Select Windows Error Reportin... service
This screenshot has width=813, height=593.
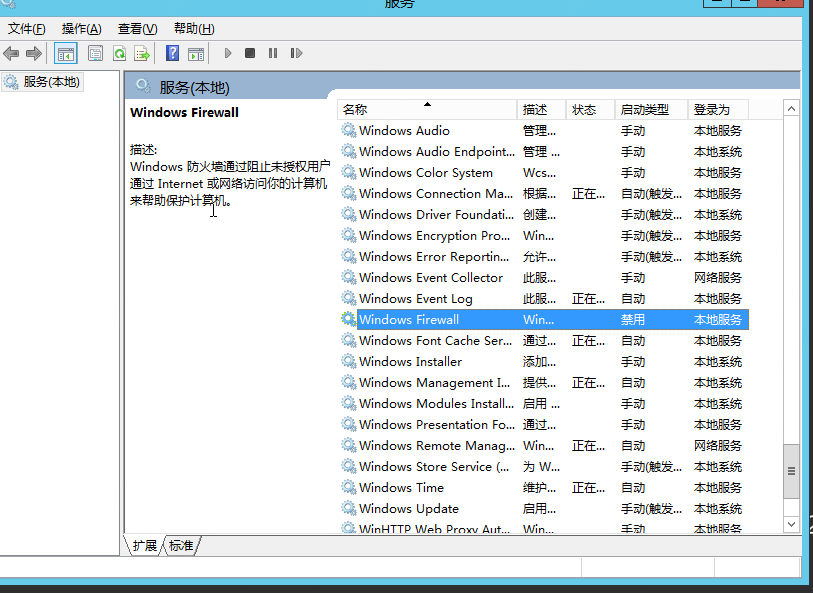pos(544,257)
